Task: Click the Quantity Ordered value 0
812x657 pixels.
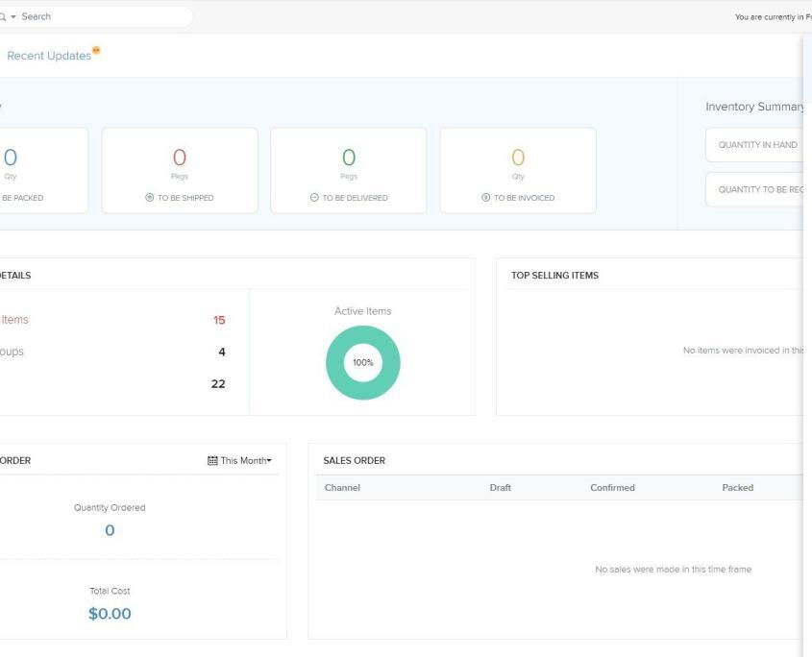Action: 110,530
